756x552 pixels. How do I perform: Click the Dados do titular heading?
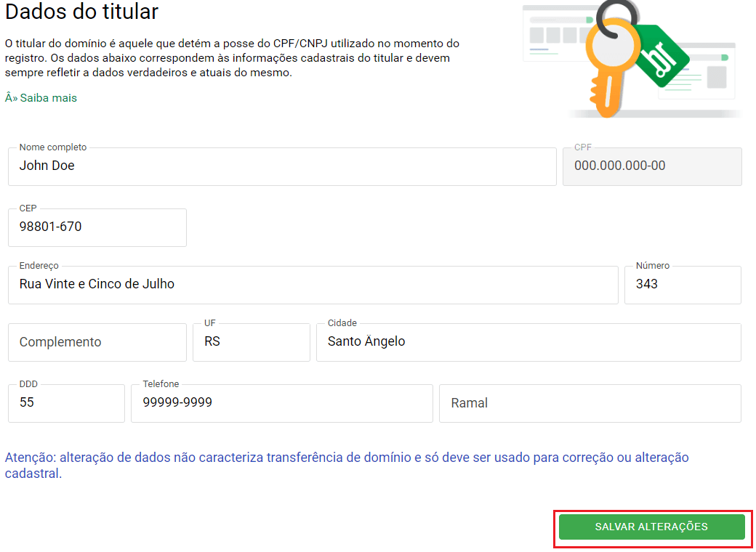tap(81, 12)
